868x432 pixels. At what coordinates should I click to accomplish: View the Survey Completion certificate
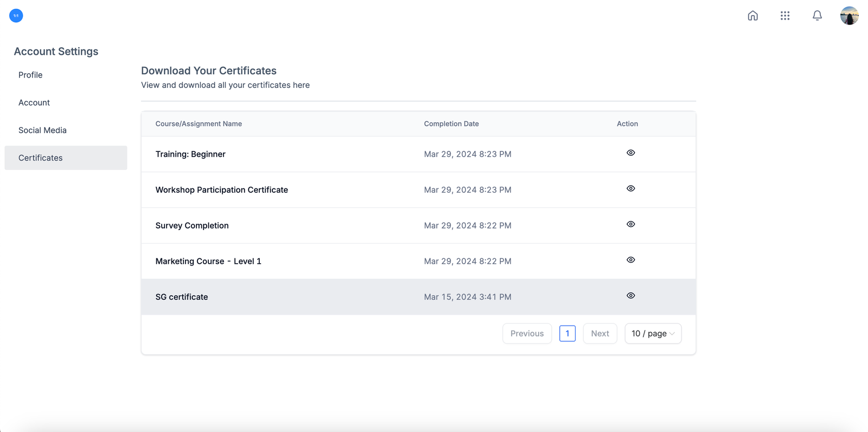point(630,225)
